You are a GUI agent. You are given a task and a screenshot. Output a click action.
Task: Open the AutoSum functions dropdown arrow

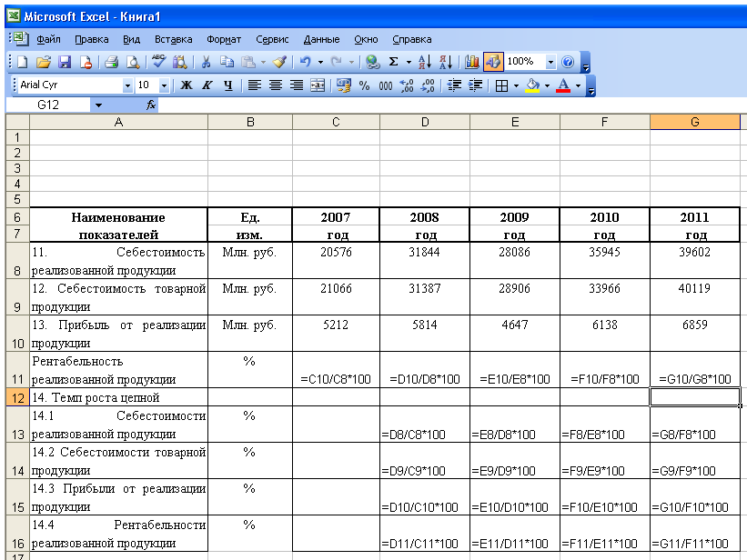(x=409, y=62)
